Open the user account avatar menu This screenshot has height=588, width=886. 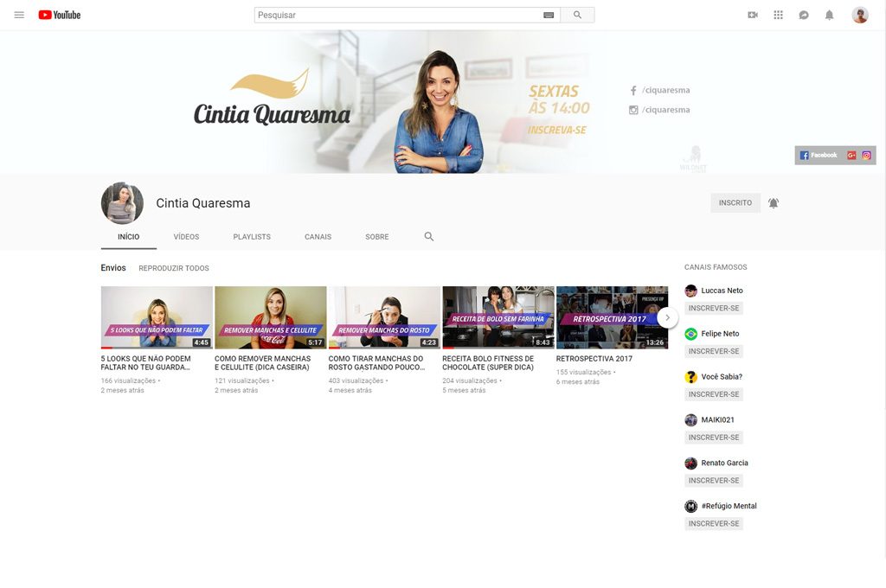tap(859, 15)
